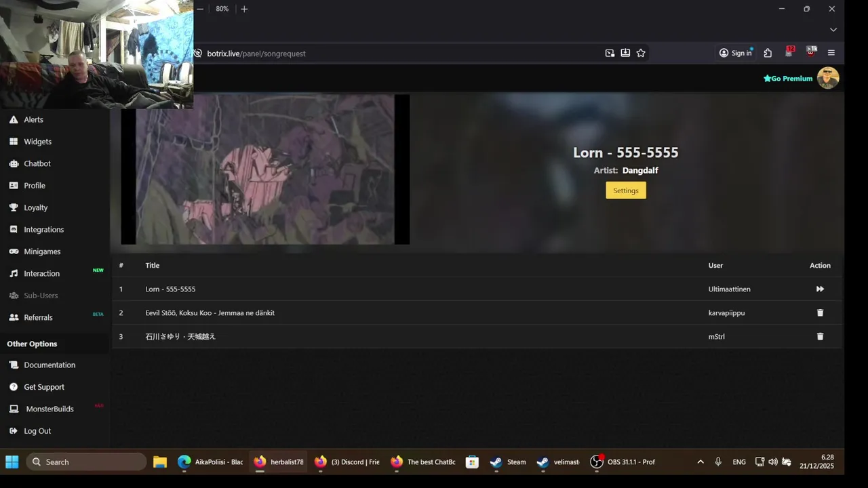Show hidden system tray icons
This screenshot has width=868, height=488.
[x=701, y=462]
